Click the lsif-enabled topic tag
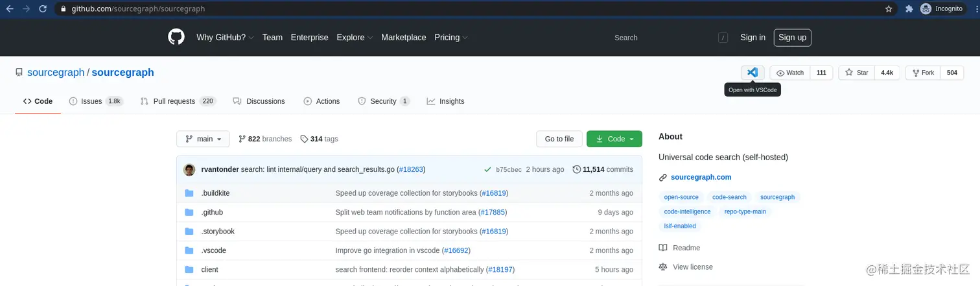 [680, 226]
